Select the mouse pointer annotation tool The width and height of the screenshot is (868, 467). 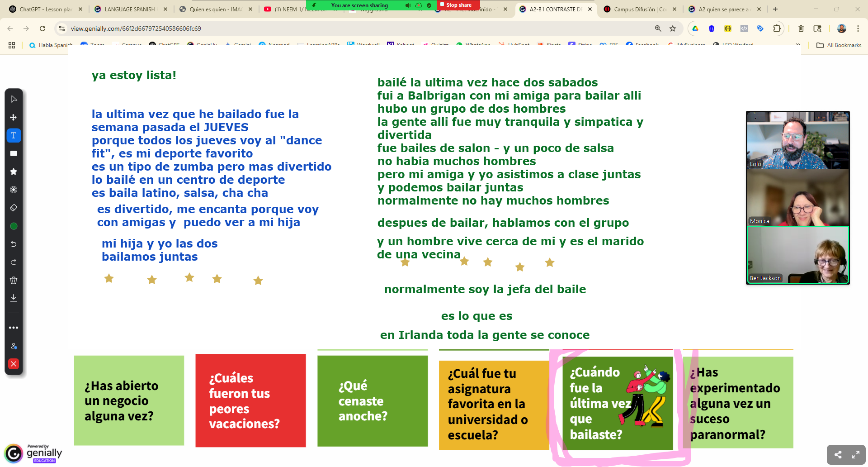coord(14,99)
